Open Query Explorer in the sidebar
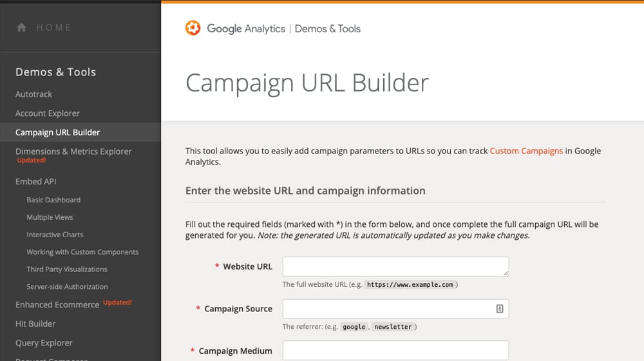This screenshot has width=644, height=361. click(44, 343)
